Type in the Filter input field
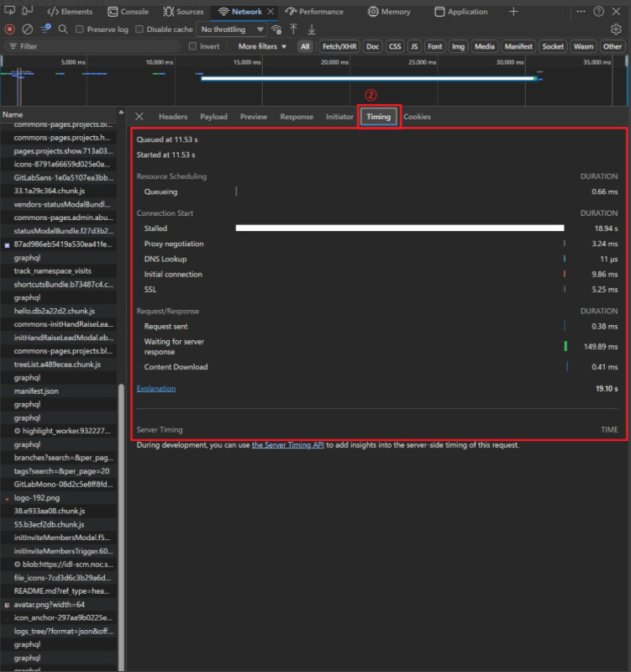This screenshot has height=672, width=631. coord(92,46)
